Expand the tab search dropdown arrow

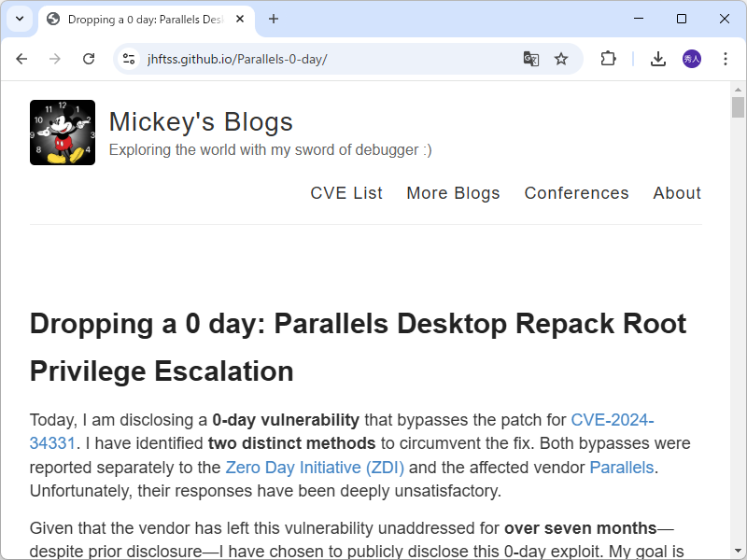(20, 19)
